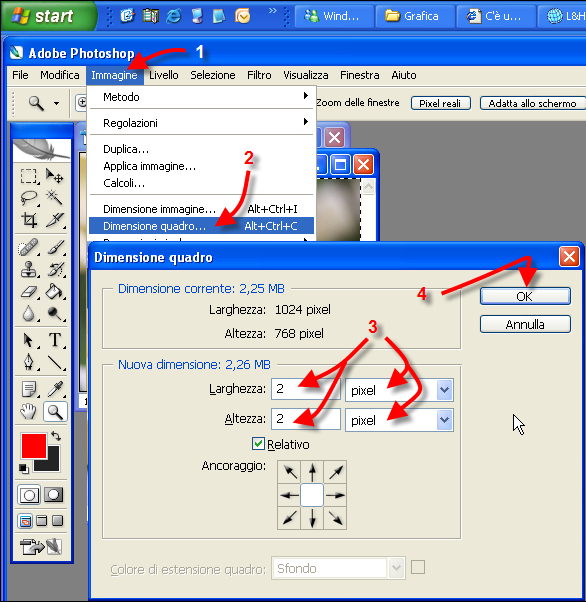Click the red foreground color swatch

34,446
